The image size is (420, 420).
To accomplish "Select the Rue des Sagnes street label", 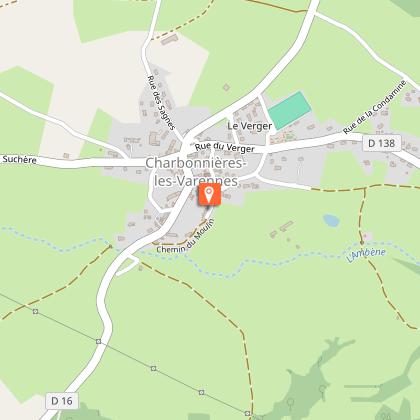I will [x=161, y=102].
